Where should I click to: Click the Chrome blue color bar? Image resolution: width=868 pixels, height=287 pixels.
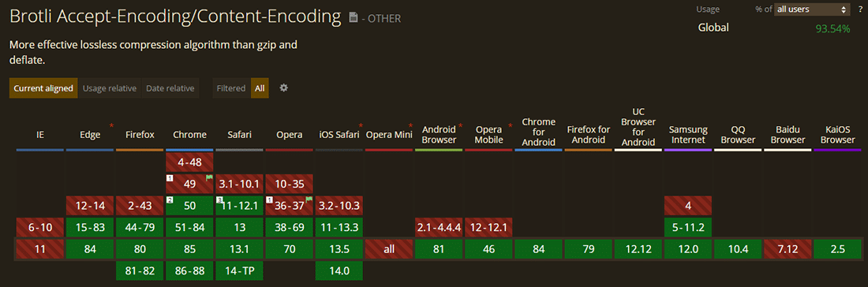pyautogui.click(x=190, y=150)
